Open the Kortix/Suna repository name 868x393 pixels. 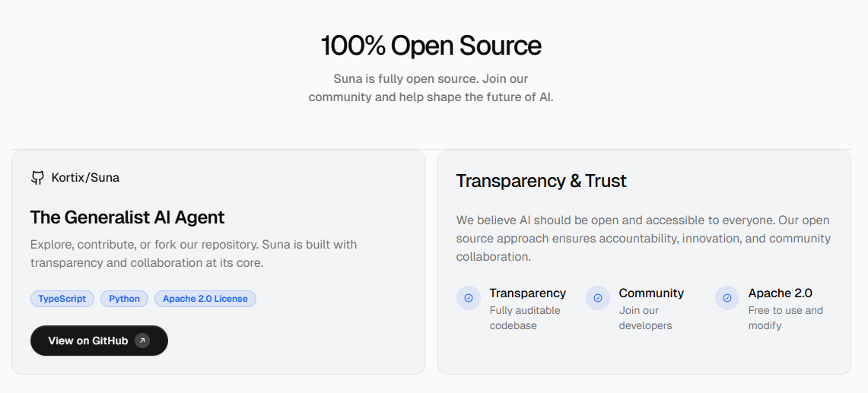pyautogui.click(x=85, y=178)
